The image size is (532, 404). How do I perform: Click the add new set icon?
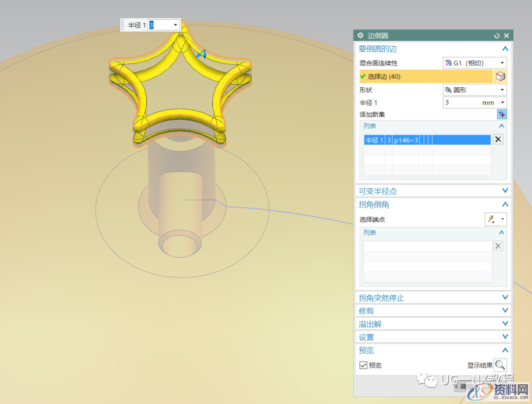point(501,114)
